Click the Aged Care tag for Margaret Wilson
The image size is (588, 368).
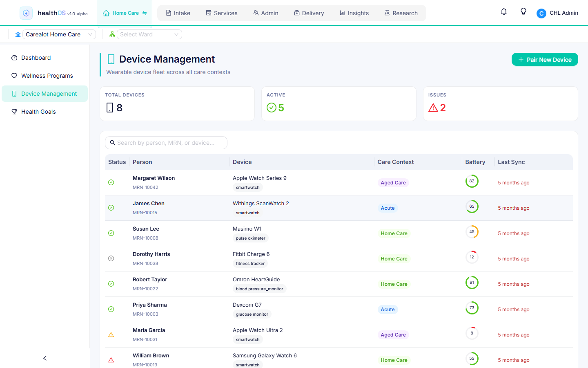tap(393, 183)
